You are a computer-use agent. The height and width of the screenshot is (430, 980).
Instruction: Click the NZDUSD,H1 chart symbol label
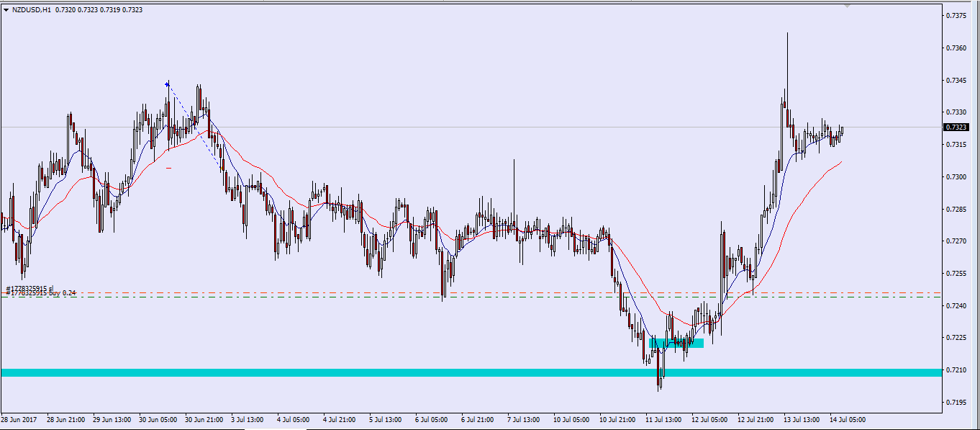click(x=32, y=11)
